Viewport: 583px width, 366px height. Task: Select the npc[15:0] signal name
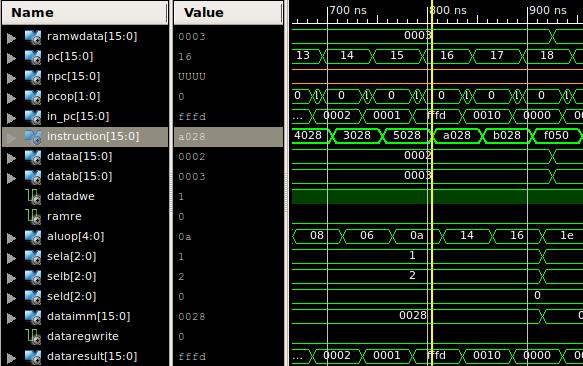pyautogui.click(x=73, y=77)
